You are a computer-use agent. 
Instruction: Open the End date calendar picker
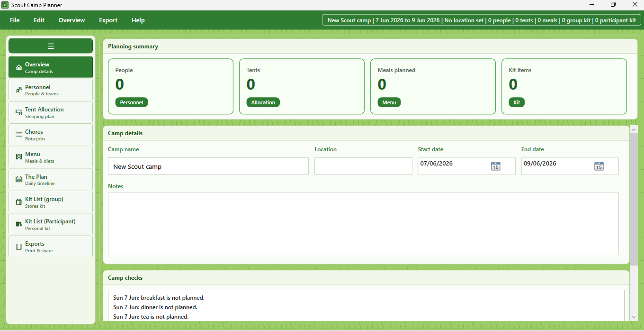[x=599, y=166]
